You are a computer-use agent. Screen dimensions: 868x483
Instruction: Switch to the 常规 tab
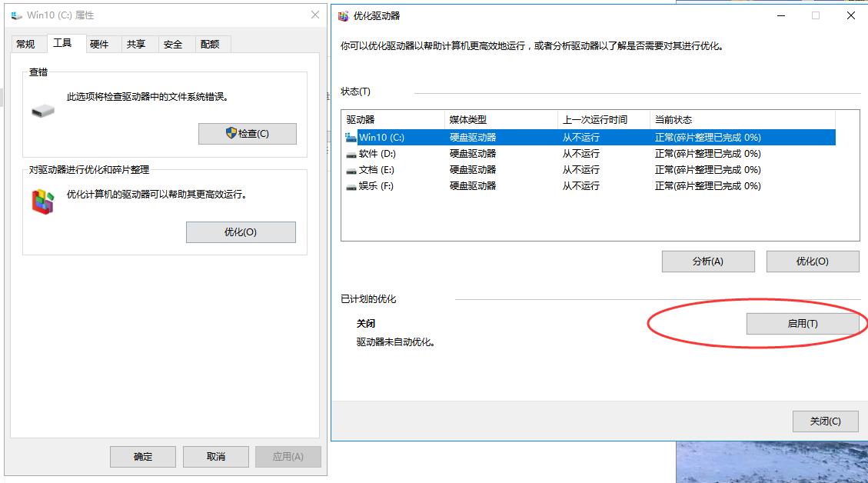pyautogui.click(x=25, y=45)
